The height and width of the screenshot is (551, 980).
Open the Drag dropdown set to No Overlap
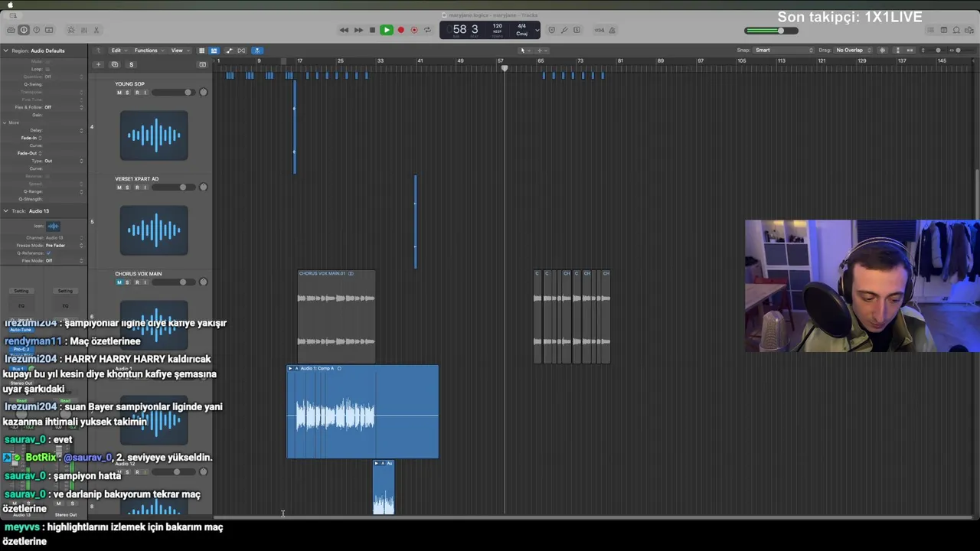853,51
